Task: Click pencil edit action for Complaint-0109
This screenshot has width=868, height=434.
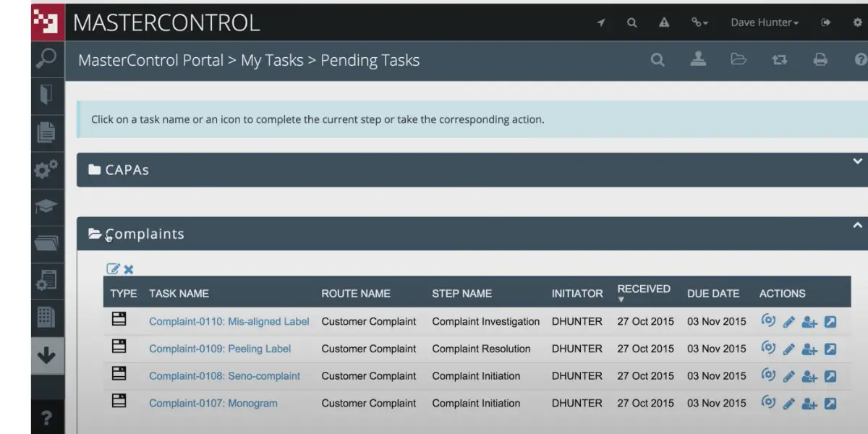Action: 789,349
